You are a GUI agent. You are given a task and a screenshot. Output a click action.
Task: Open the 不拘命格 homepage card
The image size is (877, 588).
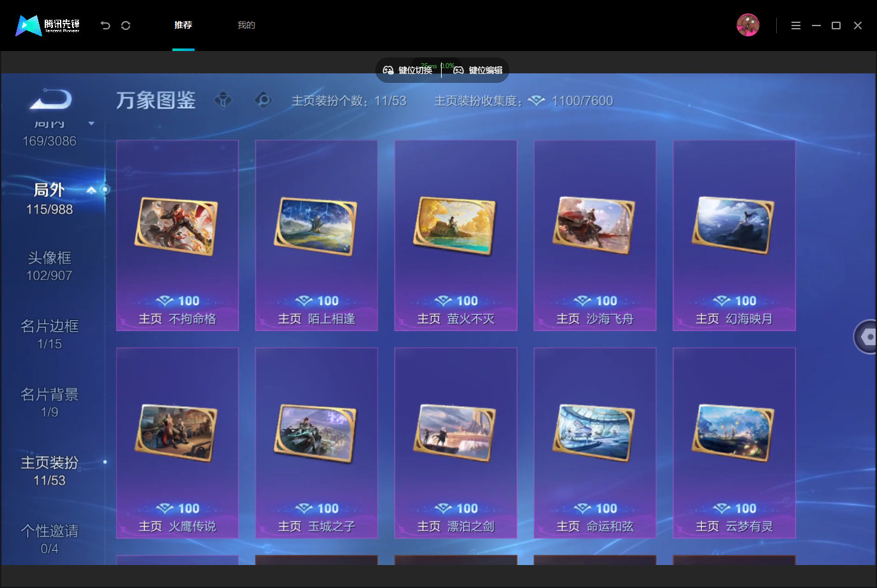177,235
